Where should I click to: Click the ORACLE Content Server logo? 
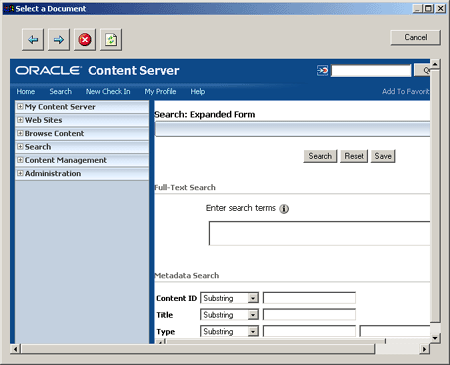[97, 70]
